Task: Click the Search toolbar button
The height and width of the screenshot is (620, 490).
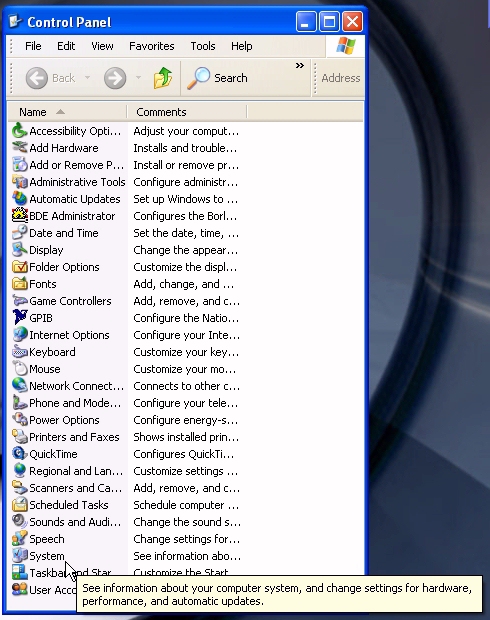Action: pos(217,78)
